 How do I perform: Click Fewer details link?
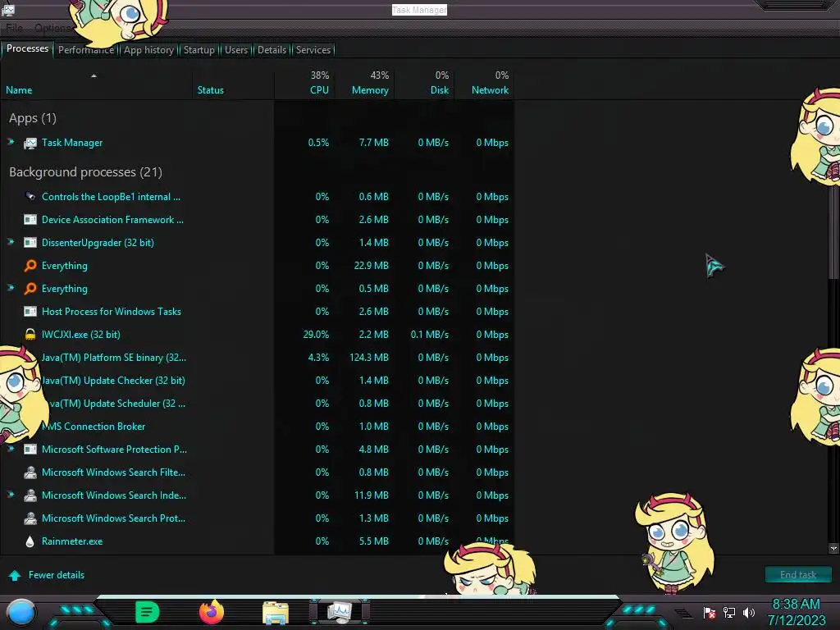click(57, 575)
